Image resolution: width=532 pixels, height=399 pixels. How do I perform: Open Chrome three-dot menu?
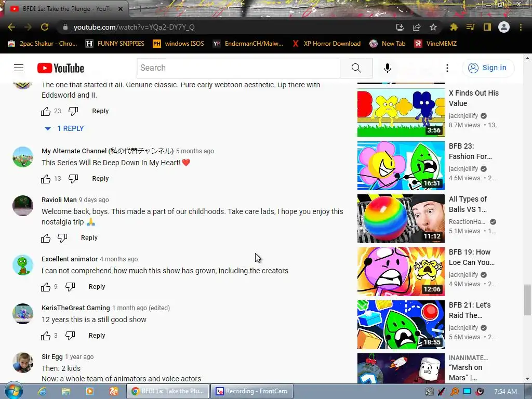coord(521,27)
